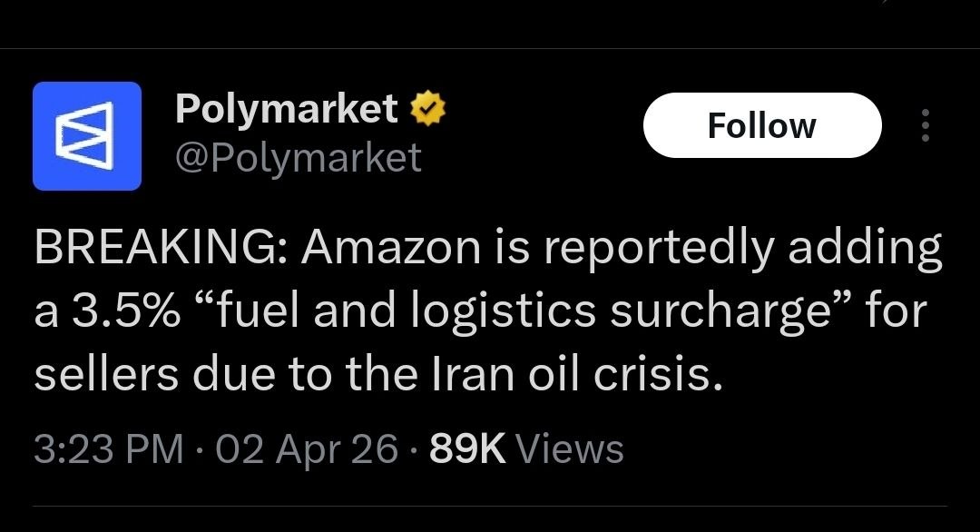Click the gold verified badge
The image size is (980, 532).
(x=428, y=110)
